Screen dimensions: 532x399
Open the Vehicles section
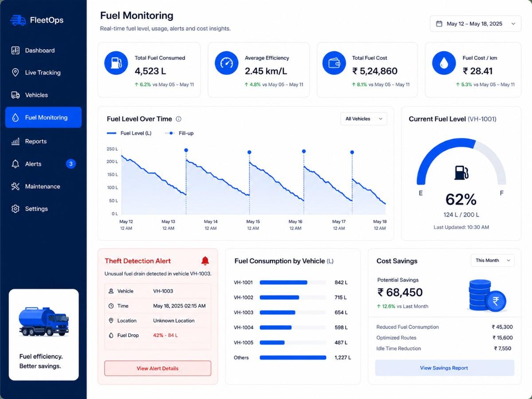pyautogui.click(x=43, y=95)
